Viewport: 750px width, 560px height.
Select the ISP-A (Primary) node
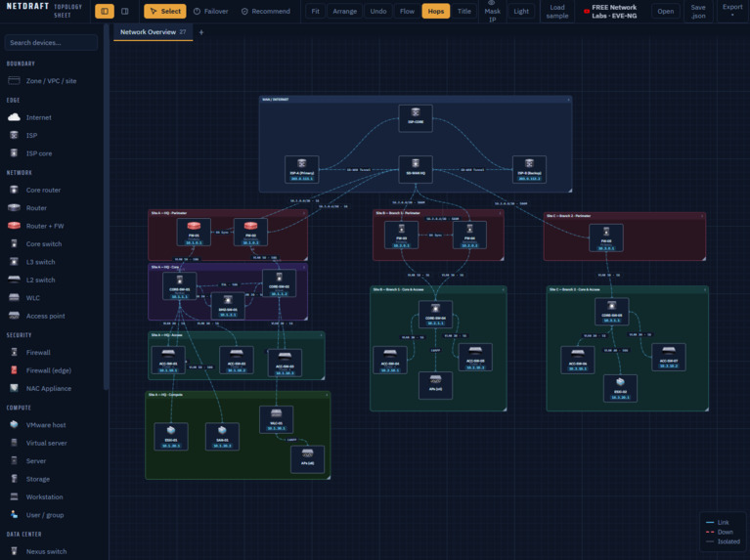point(302,169)
